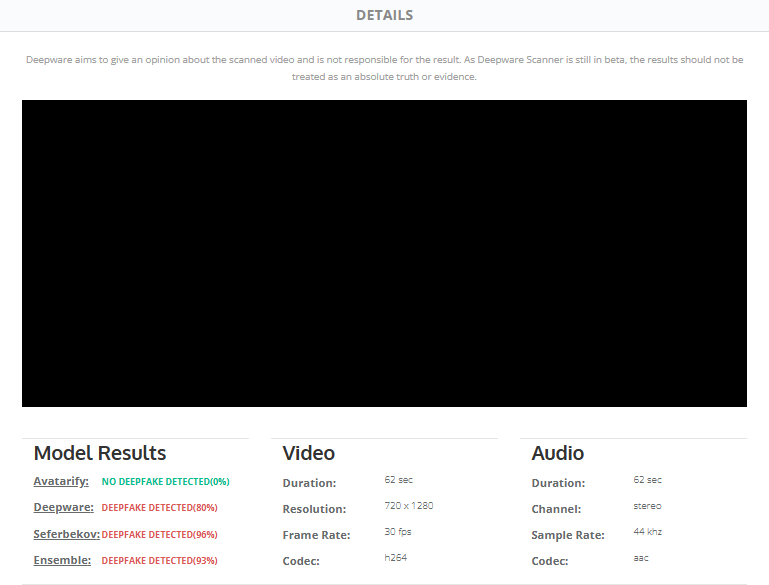The height and width of the screenshot is (585, 769).
Task: Open the Ensemble model link
Action: (62, 560)
